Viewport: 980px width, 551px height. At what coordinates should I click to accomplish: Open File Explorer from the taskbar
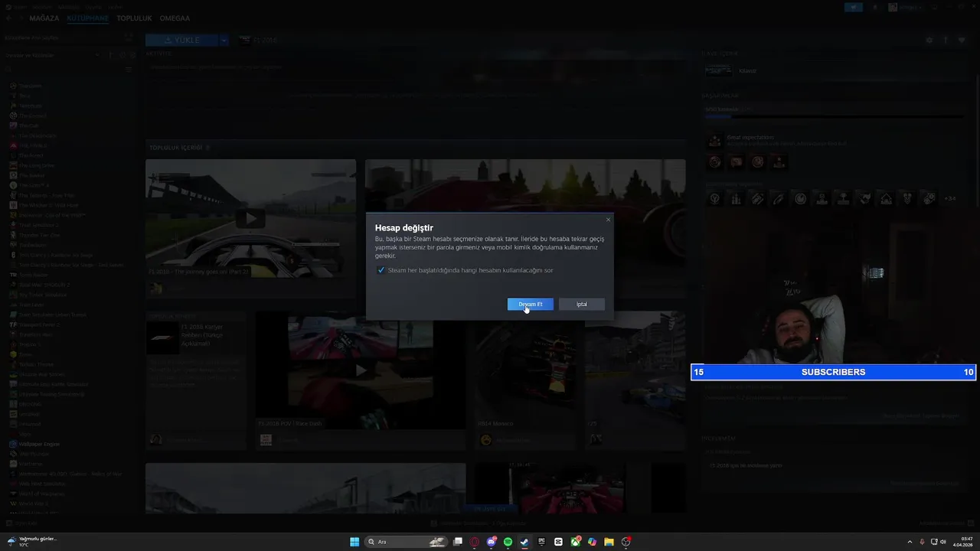pyautogui.click(x=609, y=542)
